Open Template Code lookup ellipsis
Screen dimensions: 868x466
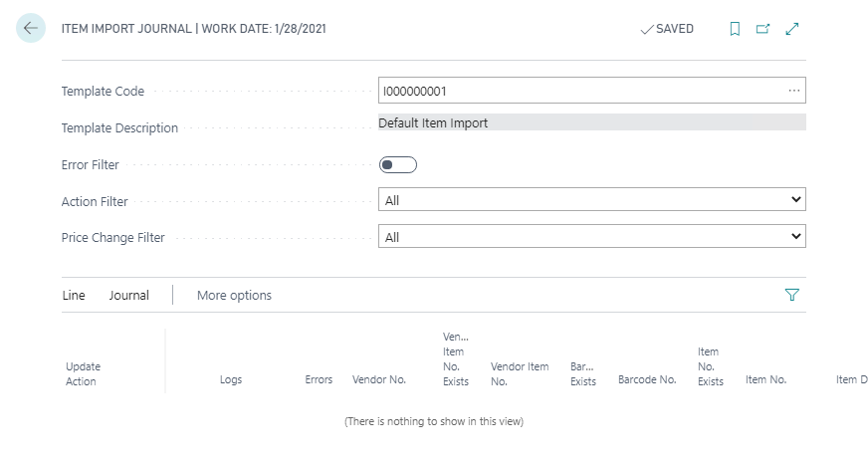pyautogui.click(x=793, y=91)
